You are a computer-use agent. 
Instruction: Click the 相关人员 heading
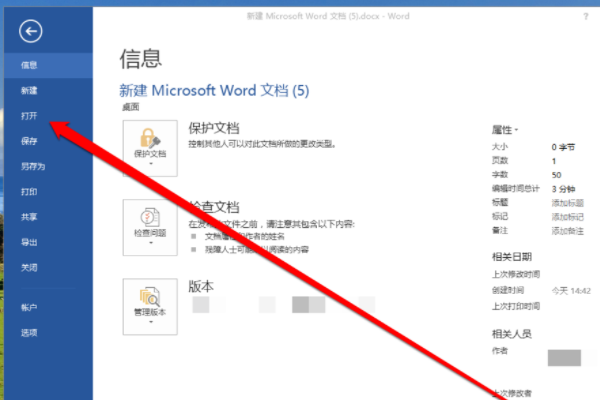pos(512,334)
